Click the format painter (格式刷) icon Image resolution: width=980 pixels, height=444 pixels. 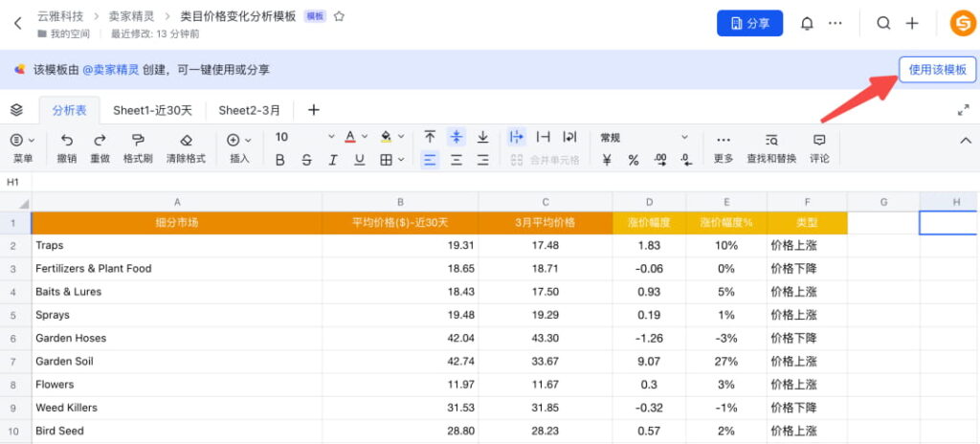pyautogui.click(x=138, y=140)
